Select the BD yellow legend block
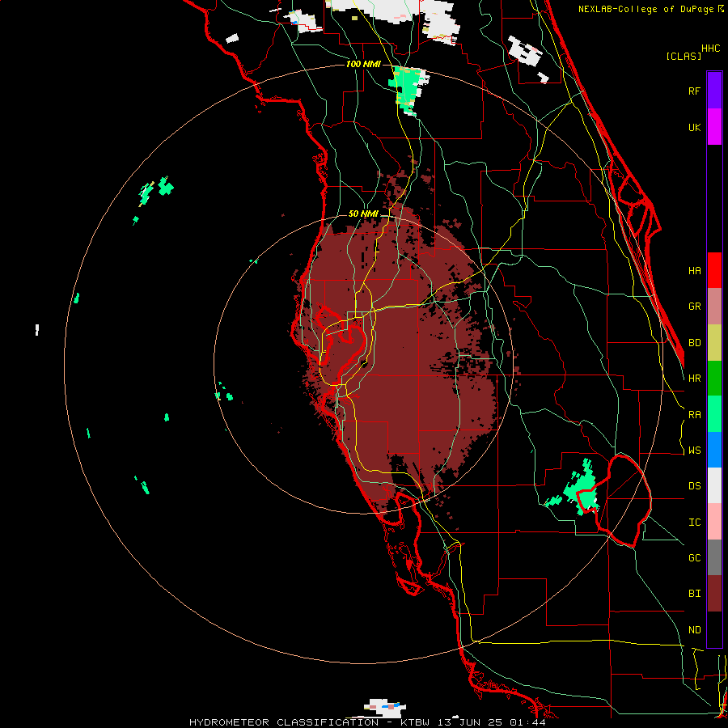The image size is (728, 728). coord(714,343)
